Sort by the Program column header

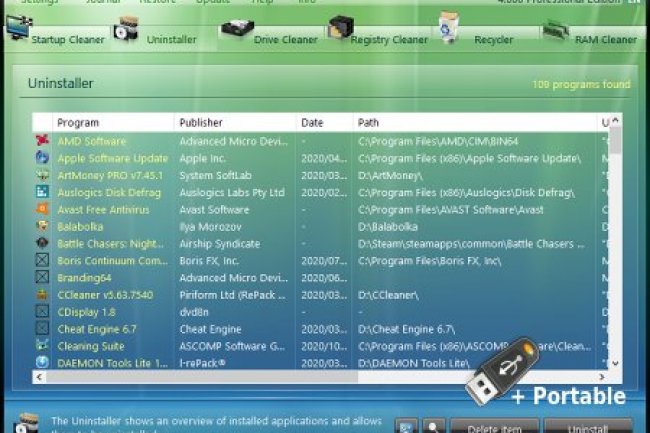coord(113,123)
